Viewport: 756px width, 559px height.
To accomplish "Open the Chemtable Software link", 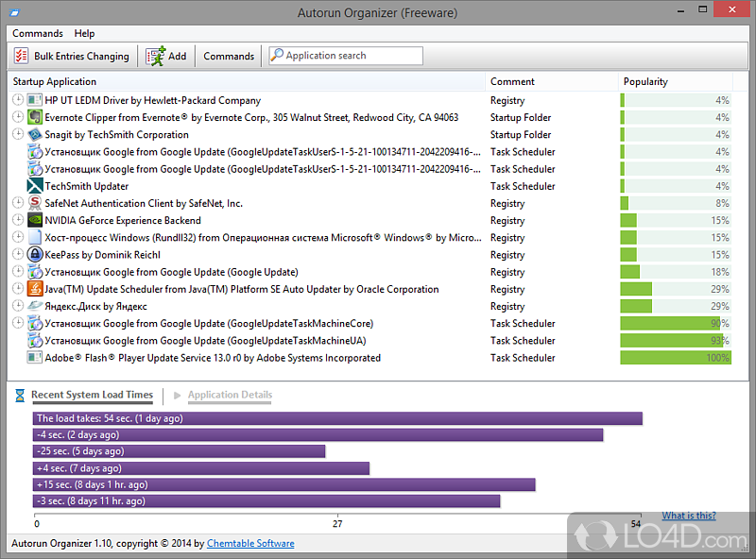I will click(250, 544).
